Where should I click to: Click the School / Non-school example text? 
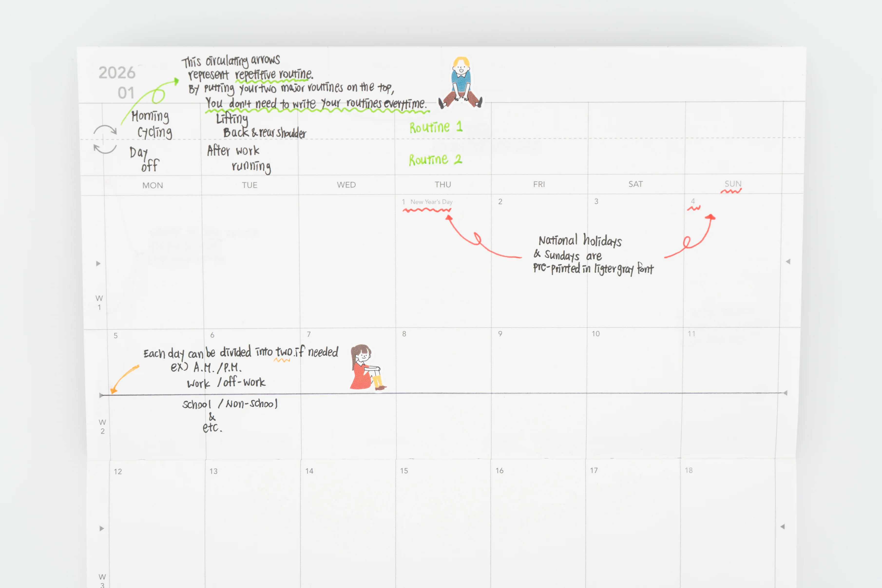coord(230,404)
